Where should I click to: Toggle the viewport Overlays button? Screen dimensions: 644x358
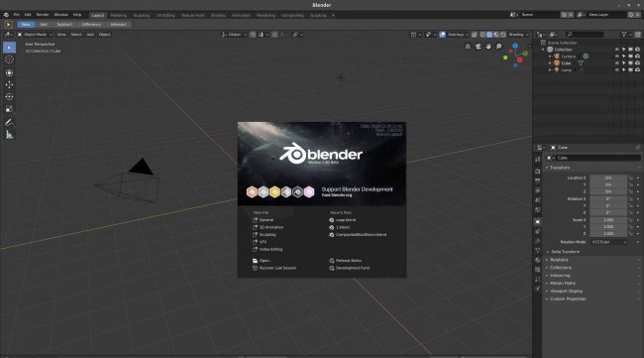(443, 35)
